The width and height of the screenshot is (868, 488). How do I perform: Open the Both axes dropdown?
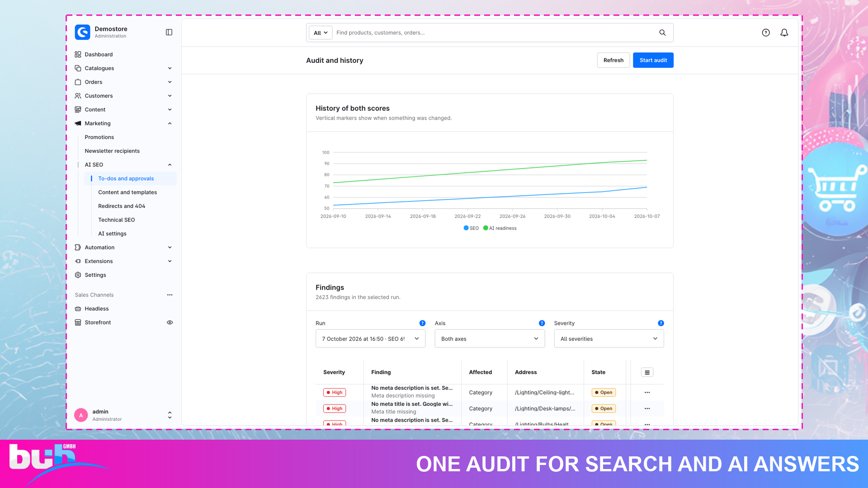point(490,338)
